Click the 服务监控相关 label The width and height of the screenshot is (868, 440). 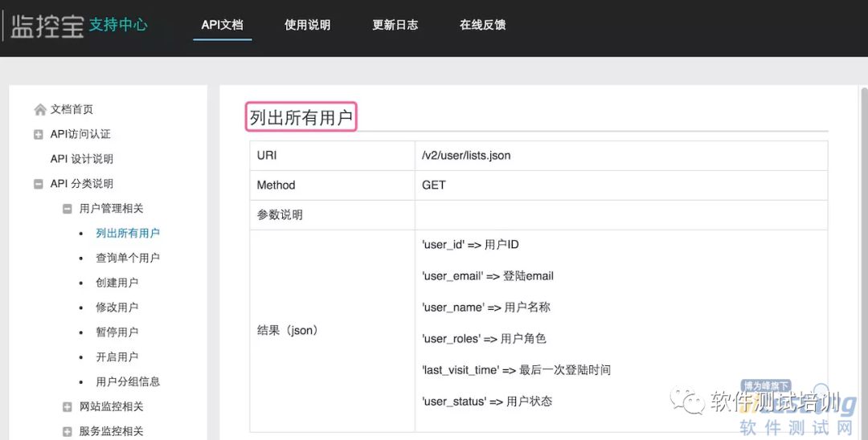point(111,431)
